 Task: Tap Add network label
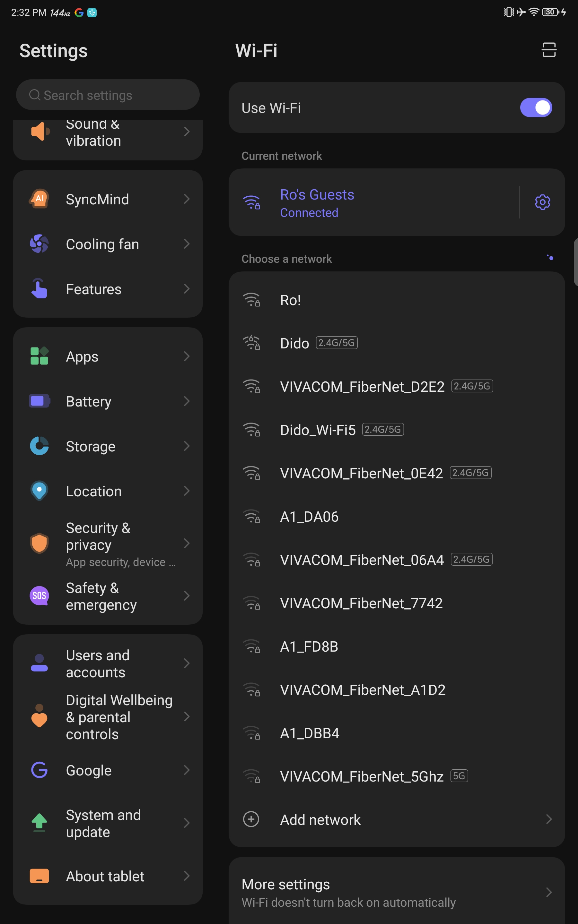coord(320,820)
